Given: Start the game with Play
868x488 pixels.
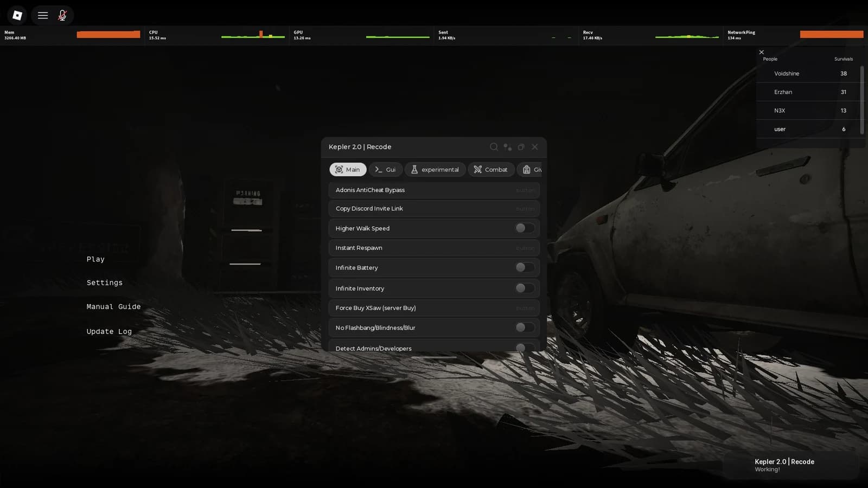Looking at the screenshot, I should pos(95,259).
